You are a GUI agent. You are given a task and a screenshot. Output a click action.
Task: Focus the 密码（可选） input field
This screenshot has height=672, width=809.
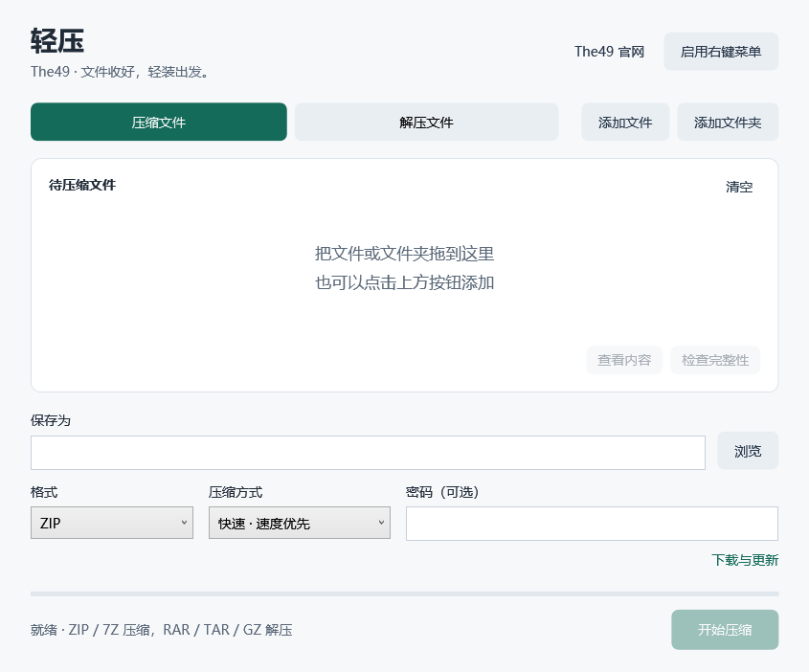click(x=592, y=524)
